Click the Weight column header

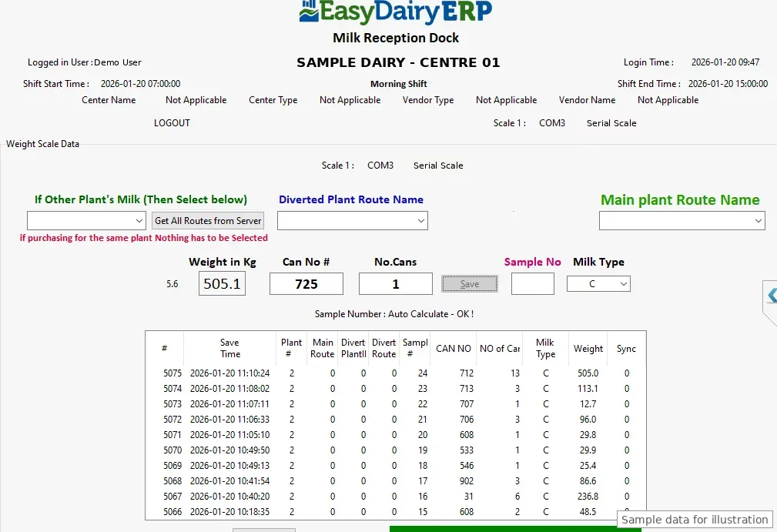click(588, 348)
